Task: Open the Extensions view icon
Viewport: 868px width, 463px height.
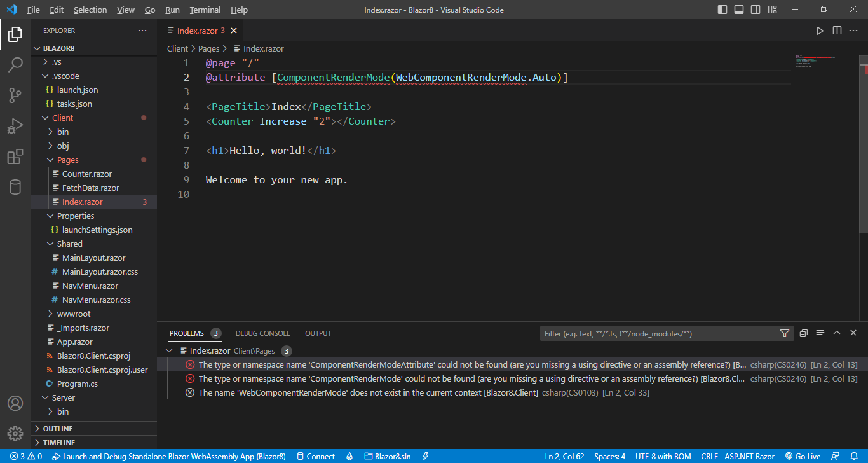Action: click(15, 156)
